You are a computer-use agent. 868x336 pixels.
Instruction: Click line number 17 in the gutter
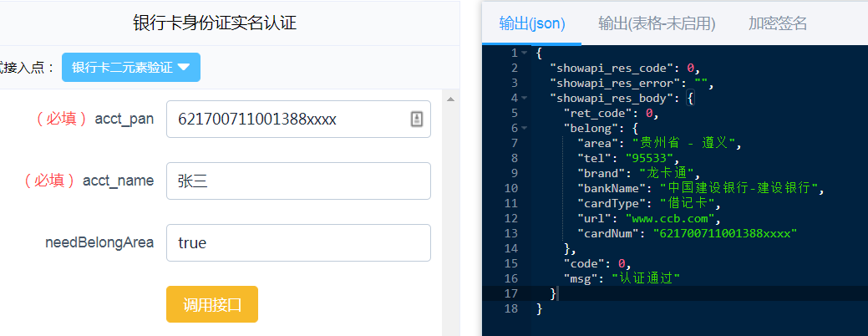coord(511,293)
